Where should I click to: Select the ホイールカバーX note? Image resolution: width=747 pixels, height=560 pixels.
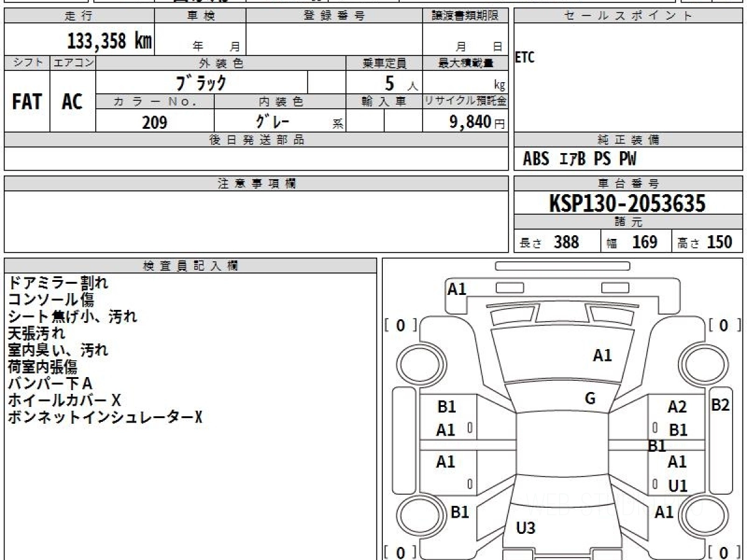pos(64,400)
